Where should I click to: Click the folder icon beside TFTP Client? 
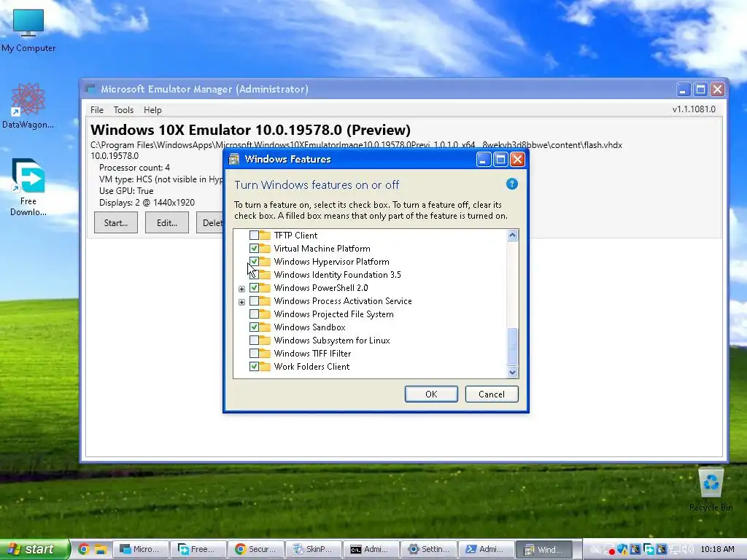[265, 236]
